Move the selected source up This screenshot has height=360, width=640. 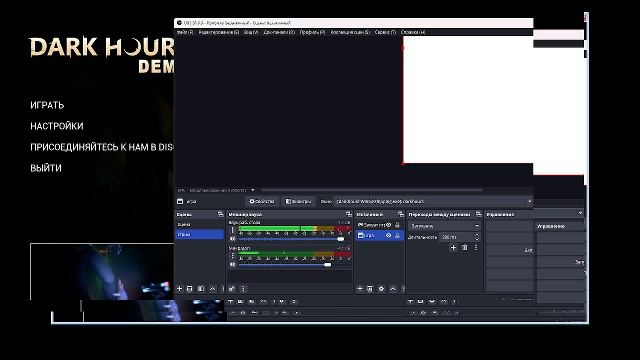[x=393, y=289]
